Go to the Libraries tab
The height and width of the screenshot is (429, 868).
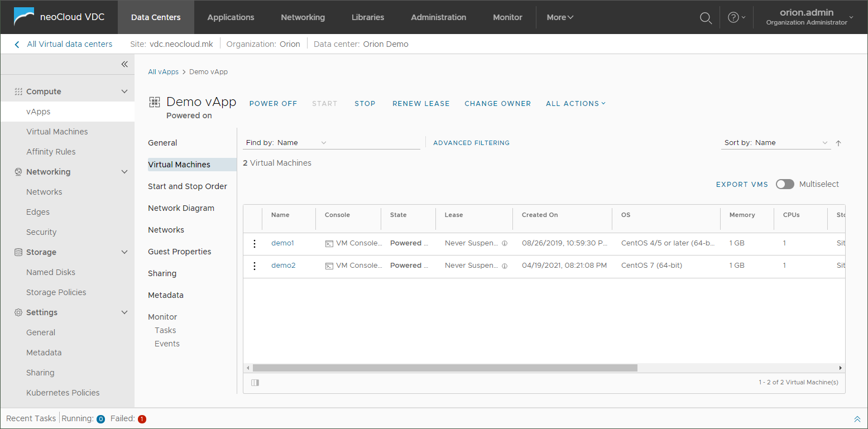coord(368,17)
